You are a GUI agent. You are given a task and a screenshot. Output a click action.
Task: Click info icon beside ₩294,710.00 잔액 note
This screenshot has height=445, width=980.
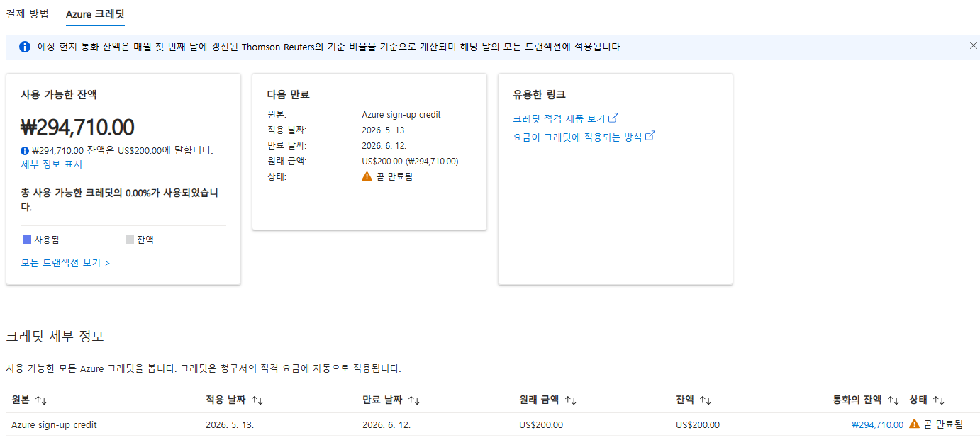point(25,150)
